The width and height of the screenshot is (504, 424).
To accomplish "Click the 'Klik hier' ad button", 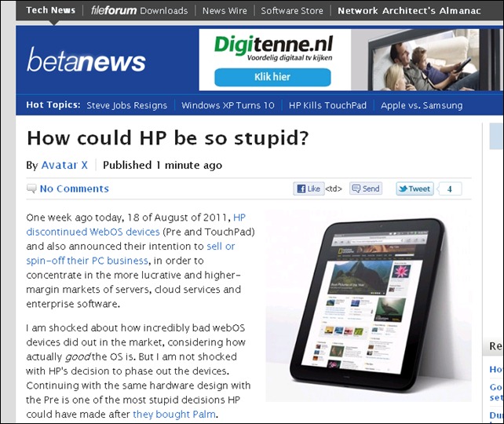I will pos(272,77).
